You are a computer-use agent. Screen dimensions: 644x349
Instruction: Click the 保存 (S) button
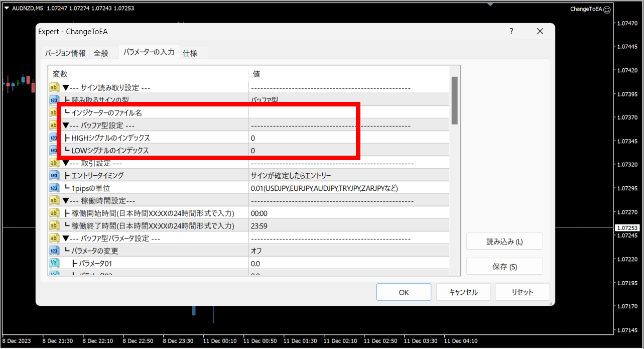point(504,267)
